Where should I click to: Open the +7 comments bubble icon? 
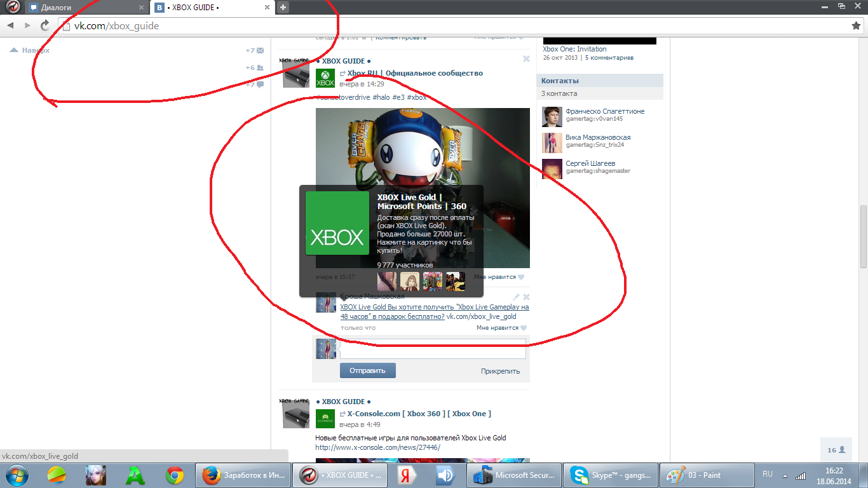click(260, 85)
